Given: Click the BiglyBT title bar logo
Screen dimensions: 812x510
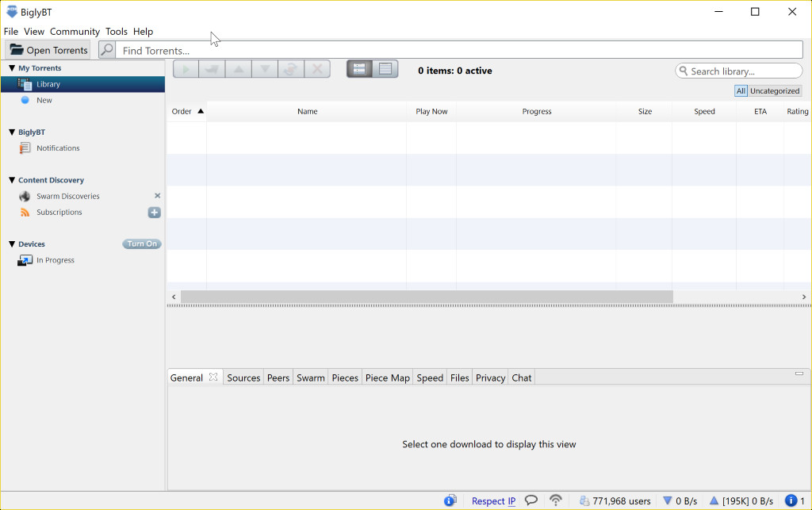Looking at the screenshot, I should click(11, 11).
